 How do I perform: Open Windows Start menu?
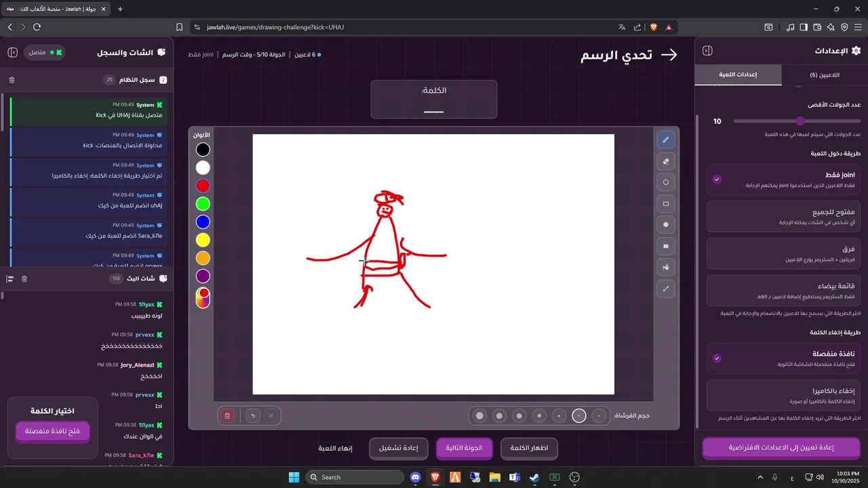click(294, 477)
